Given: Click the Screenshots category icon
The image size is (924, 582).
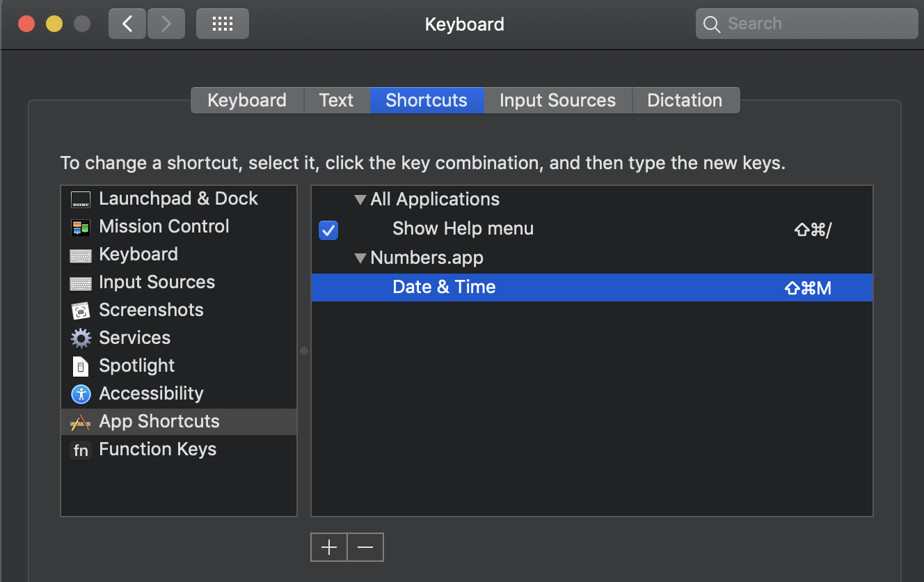Looking at the screenshot, I should click(x=80, y=310).
